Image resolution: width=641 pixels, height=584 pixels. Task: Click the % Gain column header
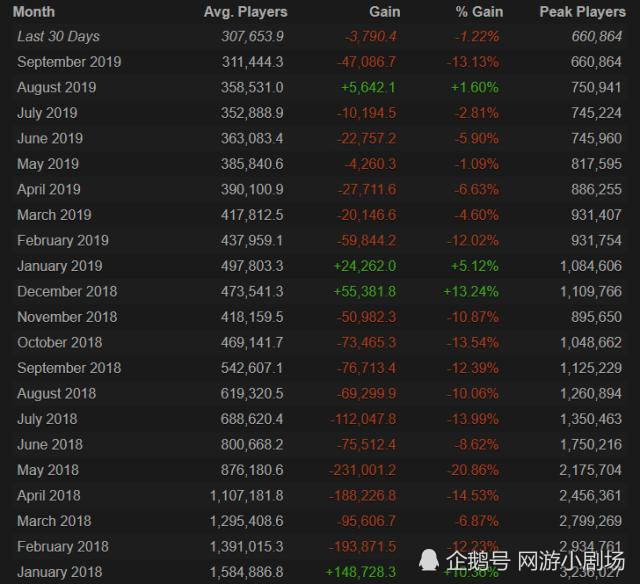point(480,11)
